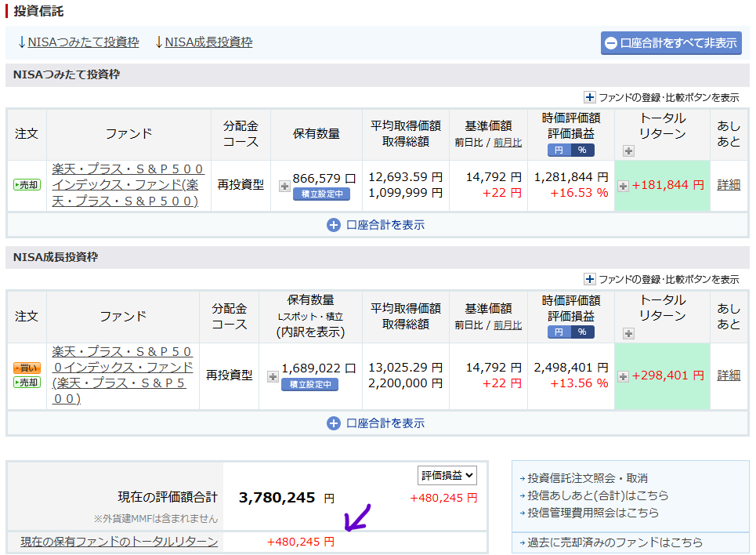Switch to 円 display in つみたて投資枠 table
The height and width of the screenshot is (555, 756).
tap(559, 150)
